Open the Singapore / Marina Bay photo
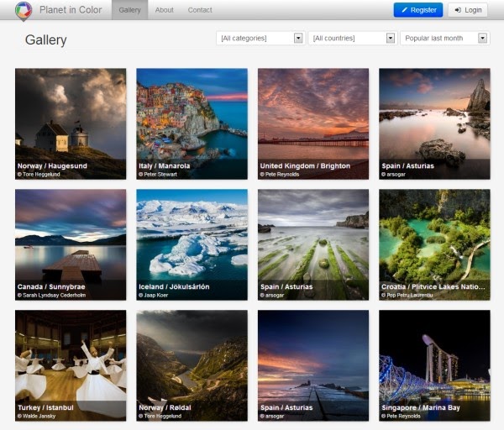 (434, 365)
